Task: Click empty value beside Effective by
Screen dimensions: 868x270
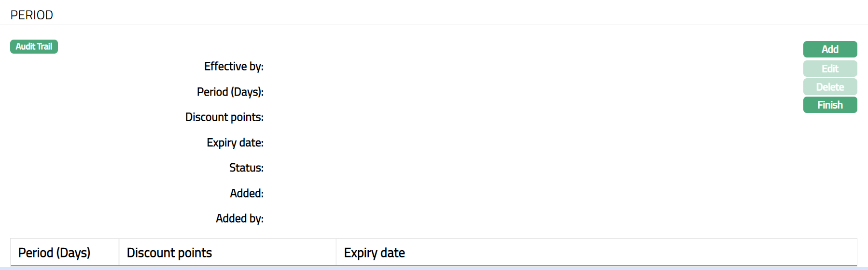Action: click(x=338, y=66)
